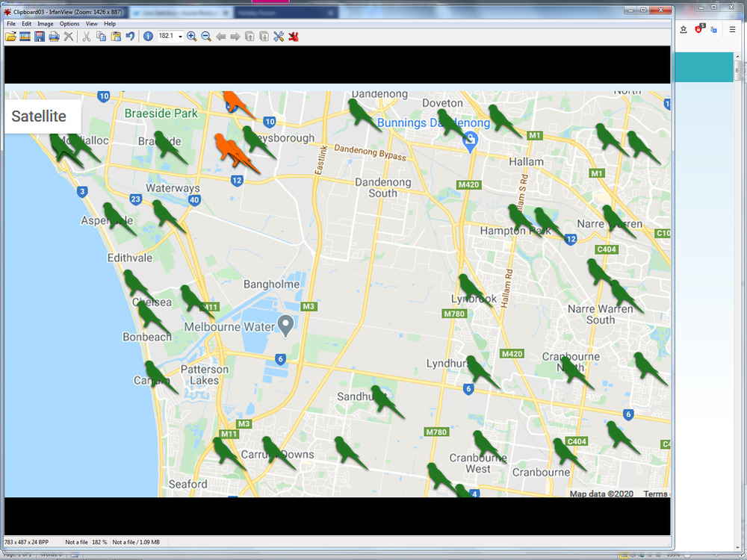
Task: Zoom in with magnifier plus icon
Action: (x=192, y=37)
